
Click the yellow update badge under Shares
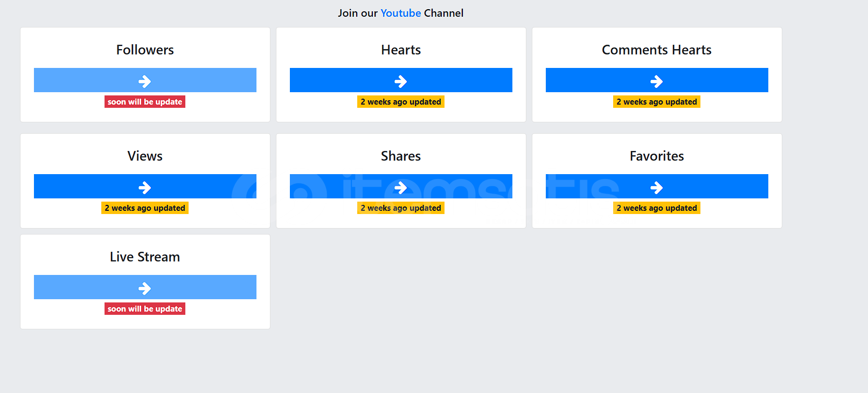(400, 208)
